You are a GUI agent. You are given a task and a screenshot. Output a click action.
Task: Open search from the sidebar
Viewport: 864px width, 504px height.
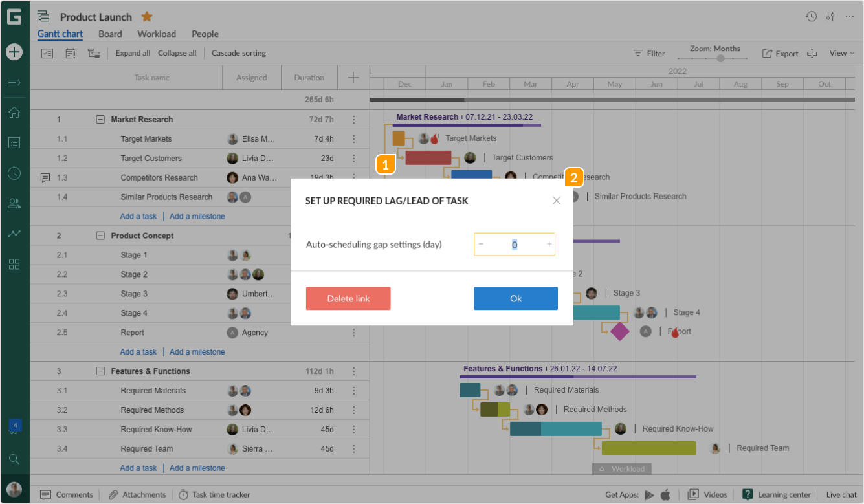(x=14, y=459)
